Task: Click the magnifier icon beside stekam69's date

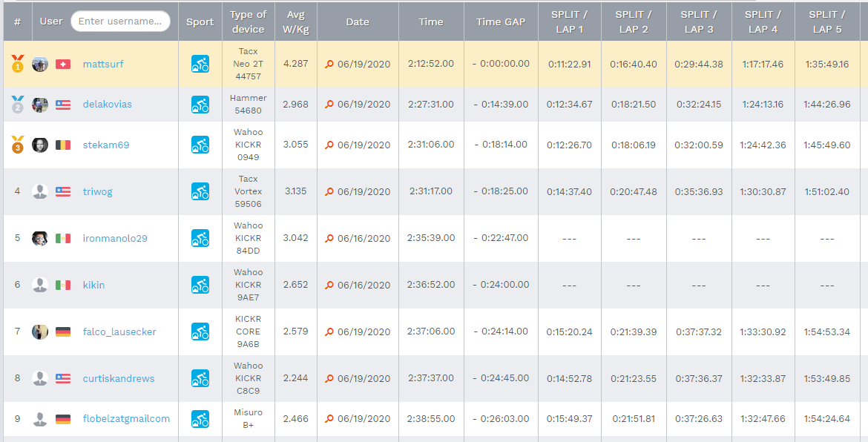Action: click(x=329, y=145)
